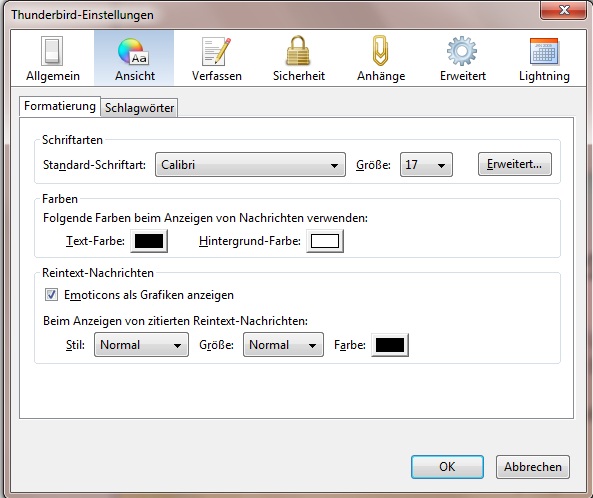Image resolution: width=593 pixels, height=498 pixels.
Task: Open the Standard-Schriftart Calibri dropdown
Action: point(250,165)
